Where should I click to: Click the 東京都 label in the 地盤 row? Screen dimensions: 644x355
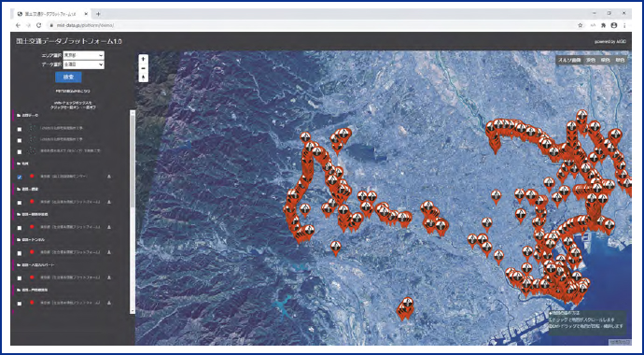tap(63, 177)
